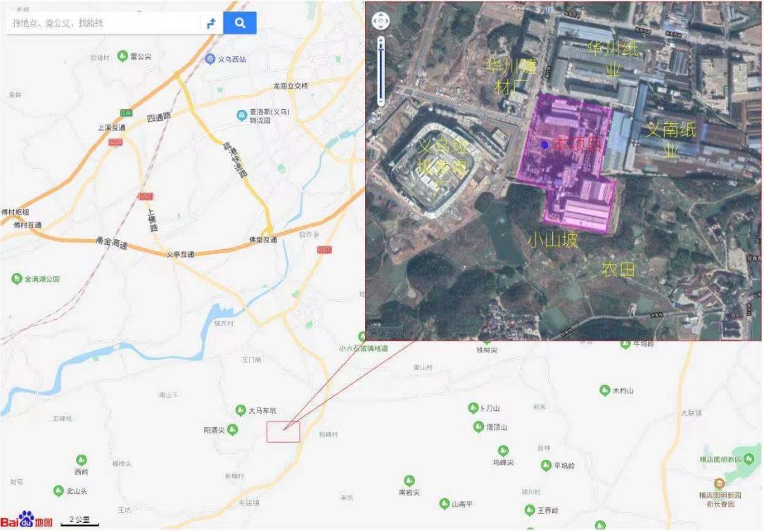The width and height of the screenshot is (764, 532).
Task: Select the 金满湖公园 park marker
Action: click(17, 279)
